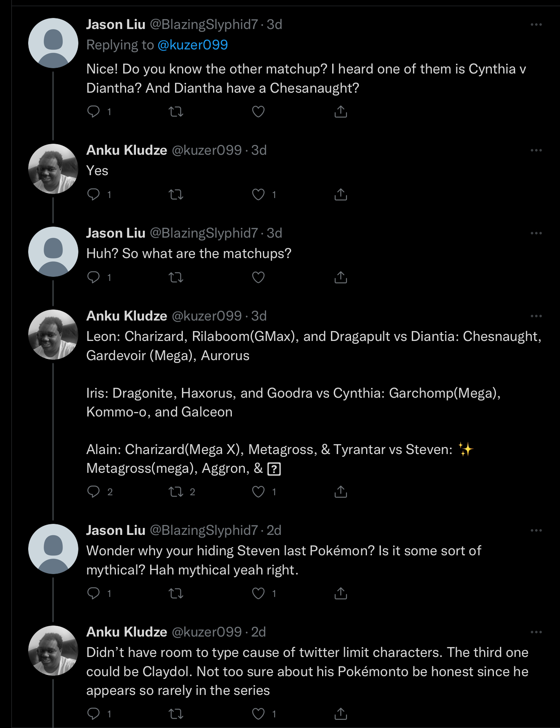
Task: Open more options on the Claydol tweet
Action: 536,632
